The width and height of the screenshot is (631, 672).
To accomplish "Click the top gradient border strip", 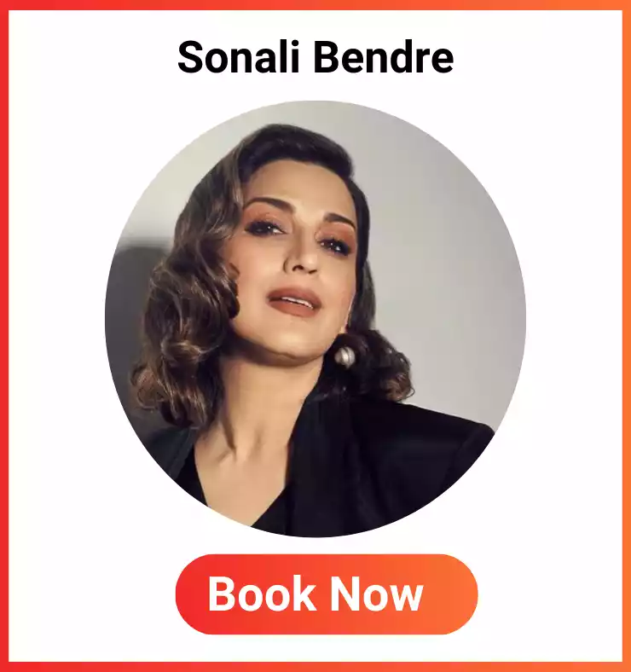I will [315, 5].
